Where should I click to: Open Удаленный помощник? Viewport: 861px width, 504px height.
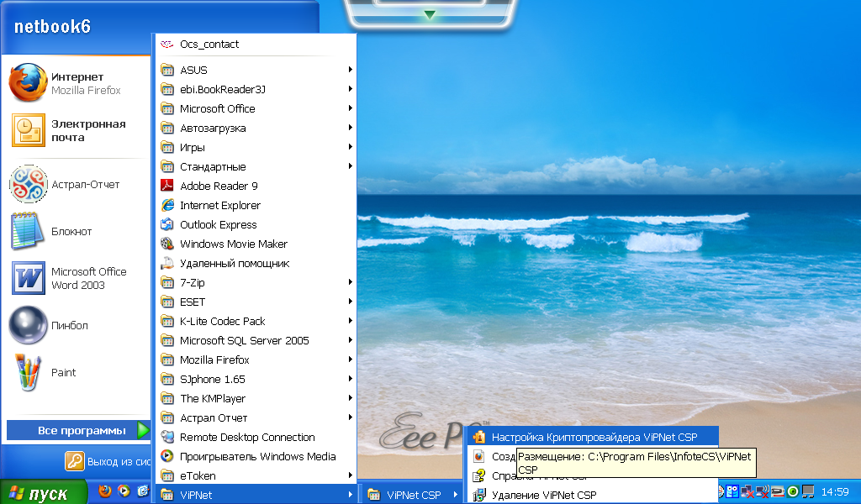click(x=256, y=263)
